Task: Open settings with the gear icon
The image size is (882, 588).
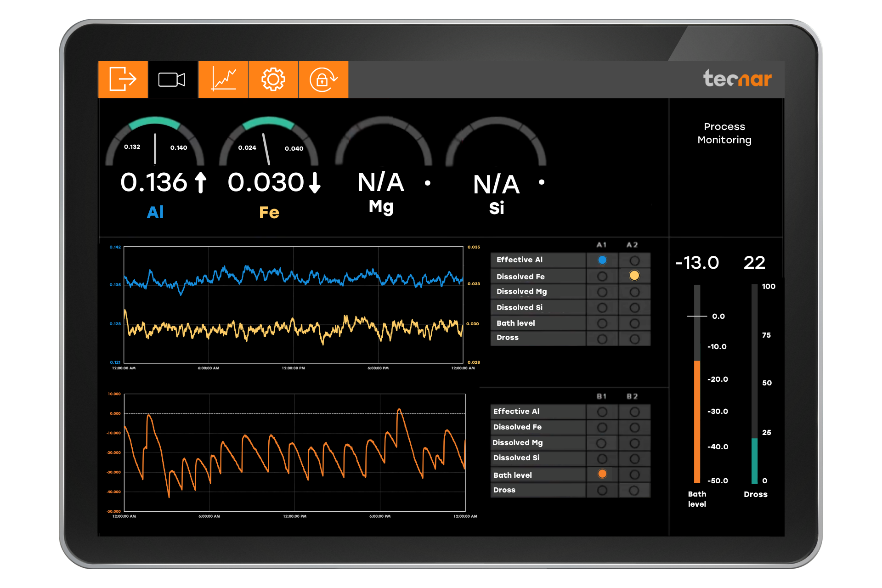Action: tap(273, 79)
